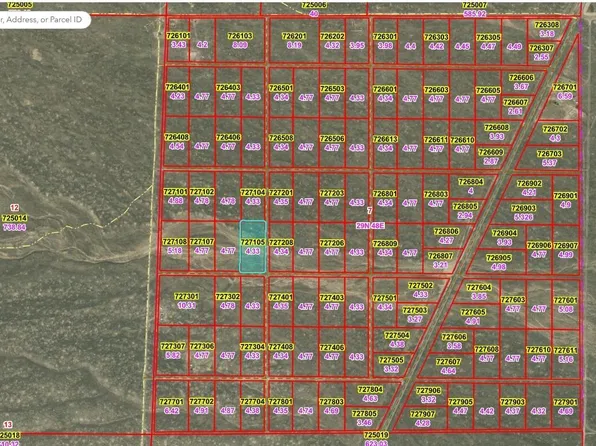
Task: Select parcel label 726703
Action: coord(549,154)
